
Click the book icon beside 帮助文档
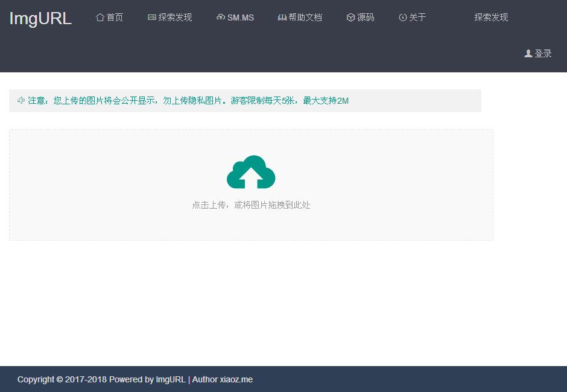tap(282, 17)
